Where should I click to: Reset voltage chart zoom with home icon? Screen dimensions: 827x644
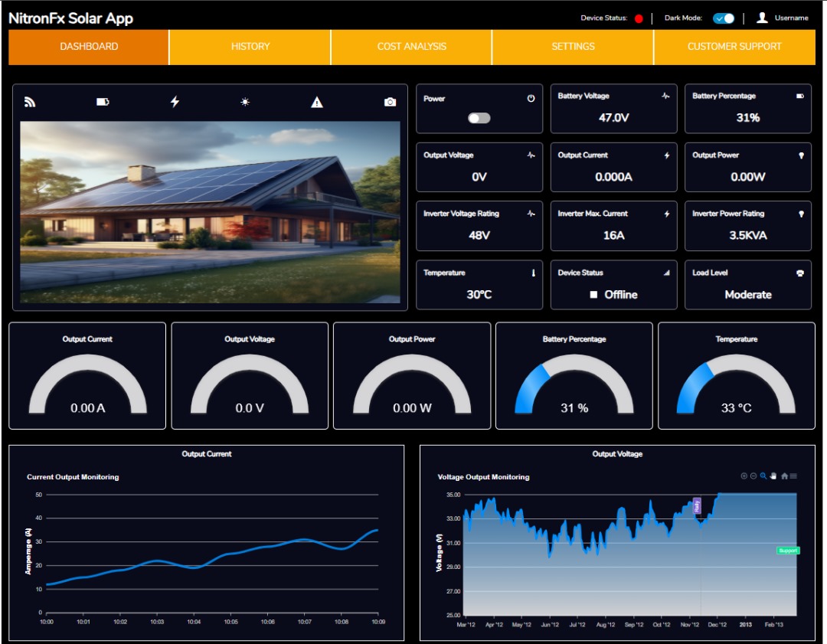[x=784, y=476]
